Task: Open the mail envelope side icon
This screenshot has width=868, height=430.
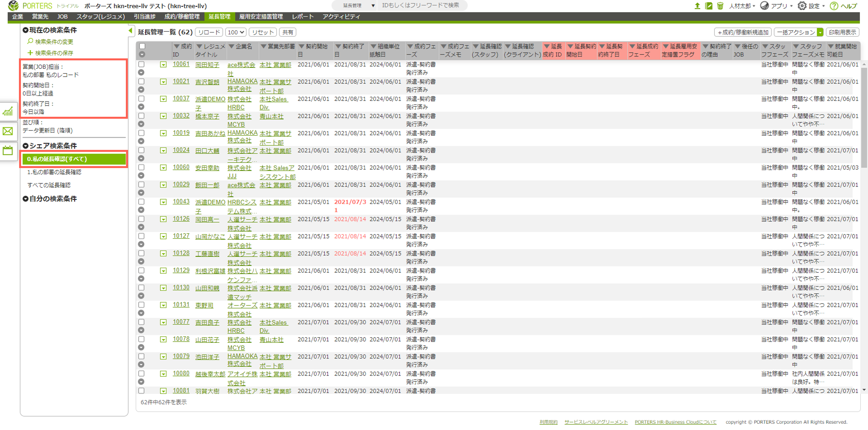Action: 8,131
